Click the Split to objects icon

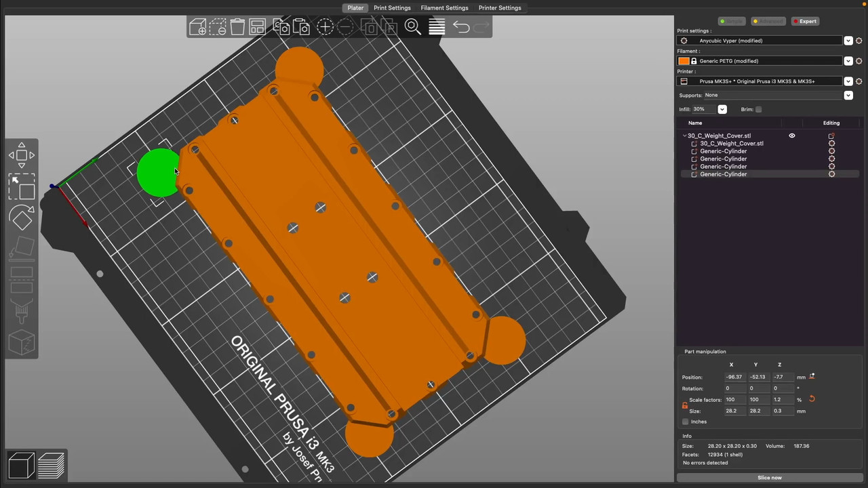click(369, 27)
